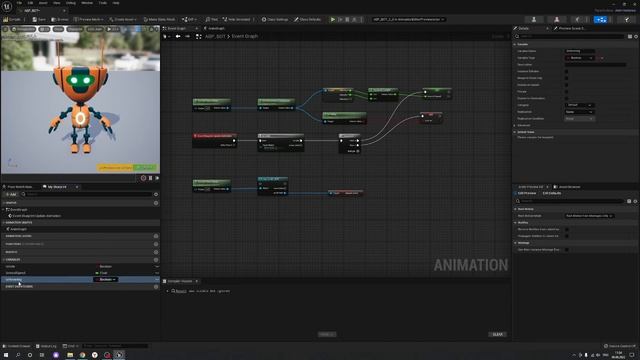Click the Unreal Engine logo icon
The width and height of the screenshot is (640, 360).
7,6
